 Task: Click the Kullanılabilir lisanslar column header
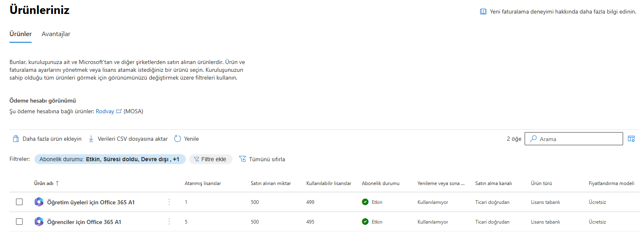[x=329, y=183]
